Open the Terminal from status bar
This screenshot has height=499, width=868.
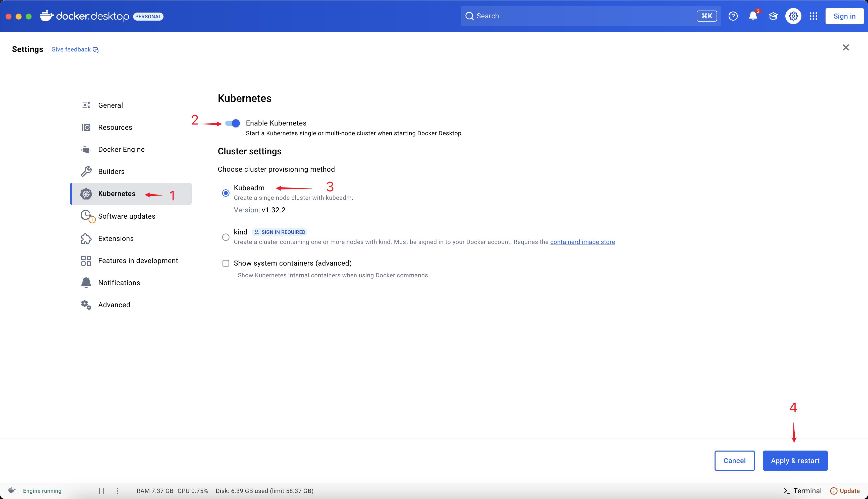[802, 491]
